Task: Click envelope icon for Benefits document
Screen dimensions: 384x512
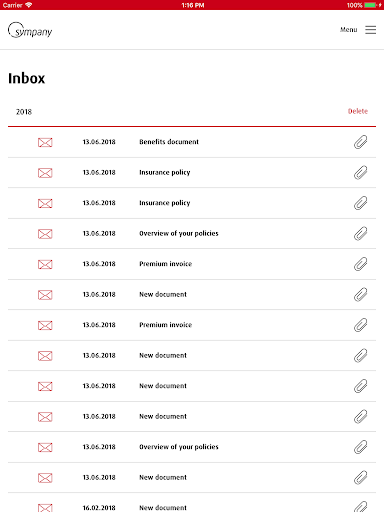Action: tap(45, 142)
